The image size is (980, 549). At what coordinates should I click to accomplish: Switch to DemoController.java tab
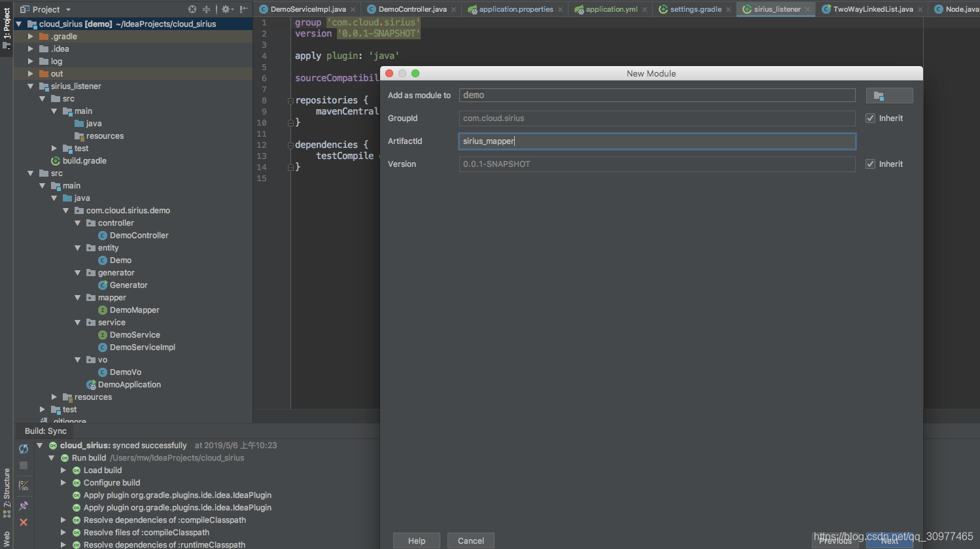coord(412,9)
